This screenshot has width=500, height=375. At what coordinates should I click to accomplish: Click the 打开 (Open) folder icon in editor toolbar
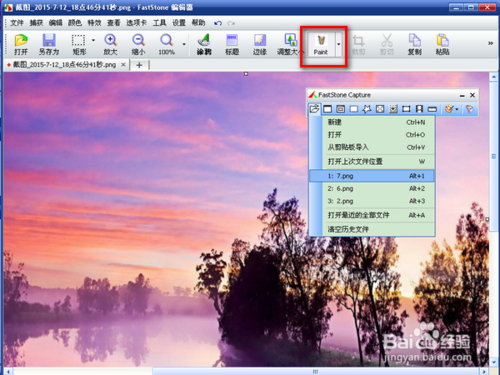[x=21, y=44]
